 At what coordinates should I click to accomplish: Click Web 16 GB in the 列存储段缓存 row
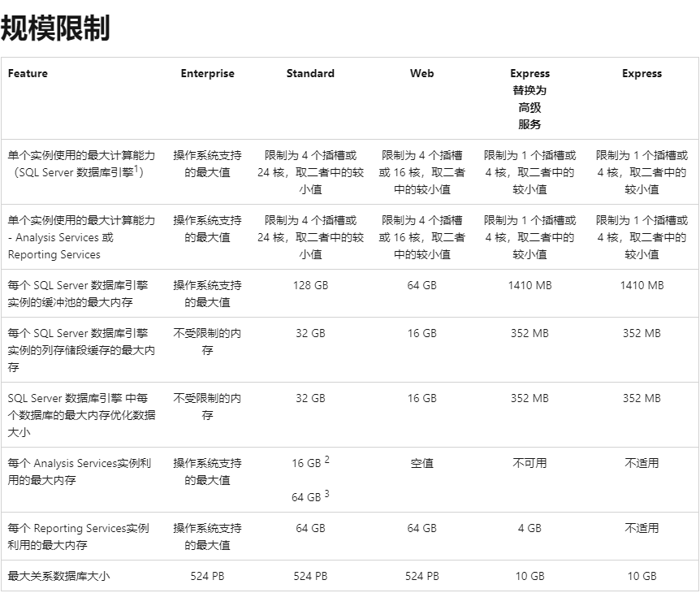[x=422, y=334]
